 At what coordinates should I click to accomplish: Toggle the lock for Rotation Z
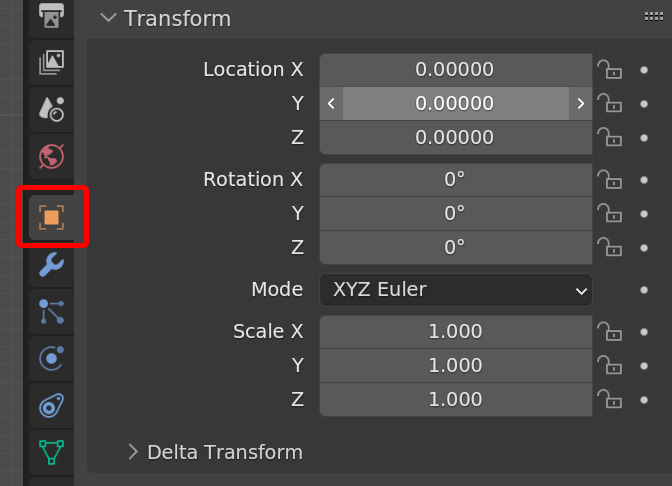608,247
